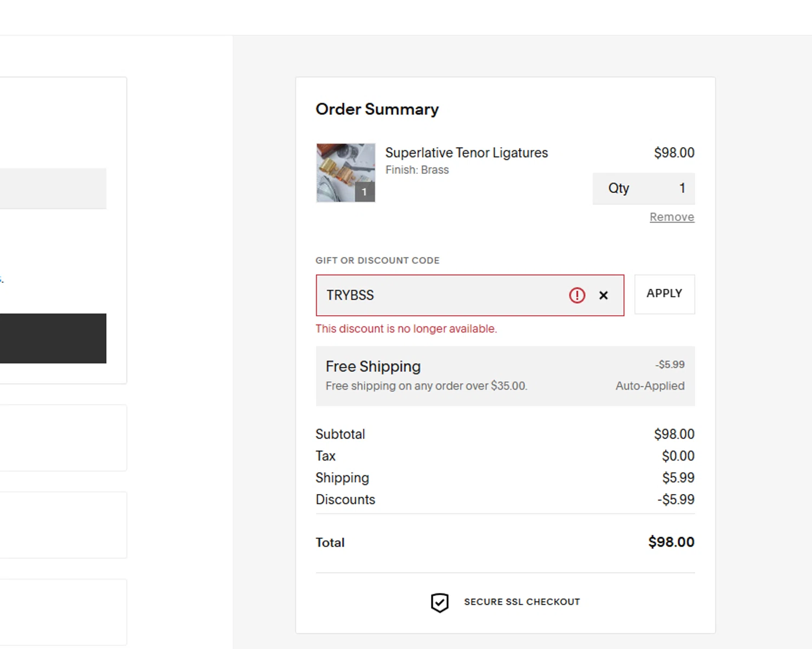Click the secure checkout shield icon

440,602
